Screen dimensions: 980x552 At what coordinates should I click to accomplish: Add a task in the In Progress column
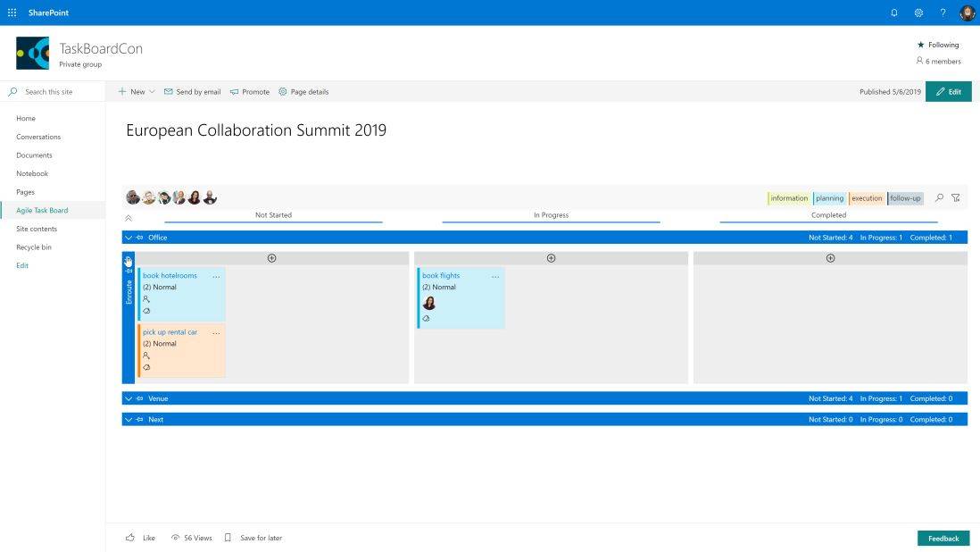(x=551, y=258)
